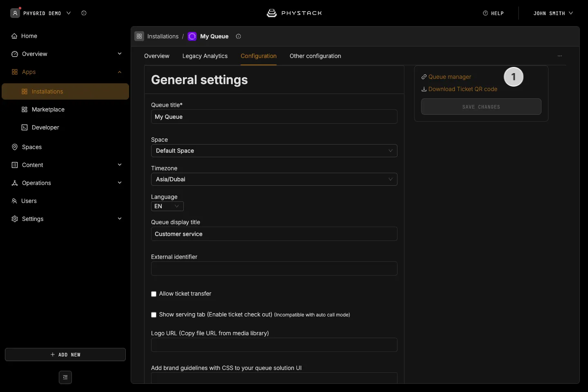The image size is (588, 392).
Task: Open the John Smith user menu
Action: [553, 13]
